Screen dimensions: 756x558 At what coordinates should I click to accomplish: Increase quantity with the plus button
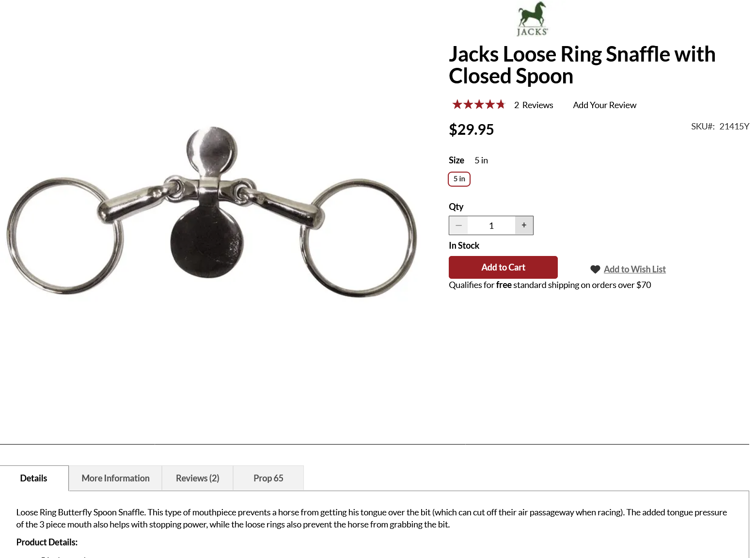[524, 225]
